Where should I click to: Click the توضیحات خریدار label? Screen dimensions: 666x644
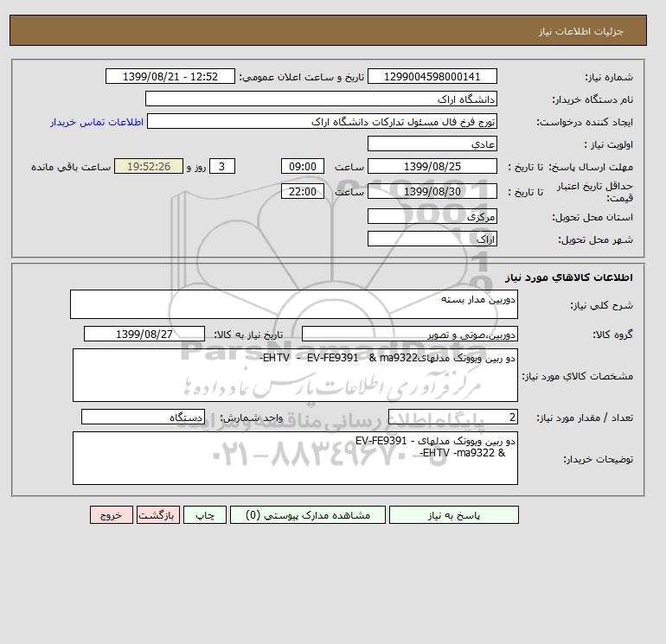point(598,459)
